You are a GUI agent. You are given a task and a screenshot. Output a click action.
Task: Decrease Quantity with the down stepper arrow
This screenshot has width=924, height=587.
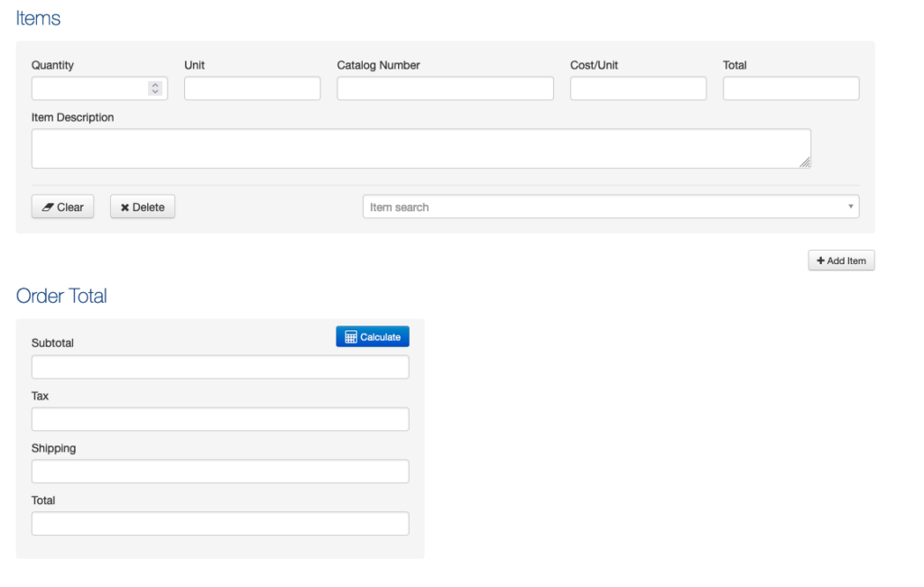coord(155,92)
